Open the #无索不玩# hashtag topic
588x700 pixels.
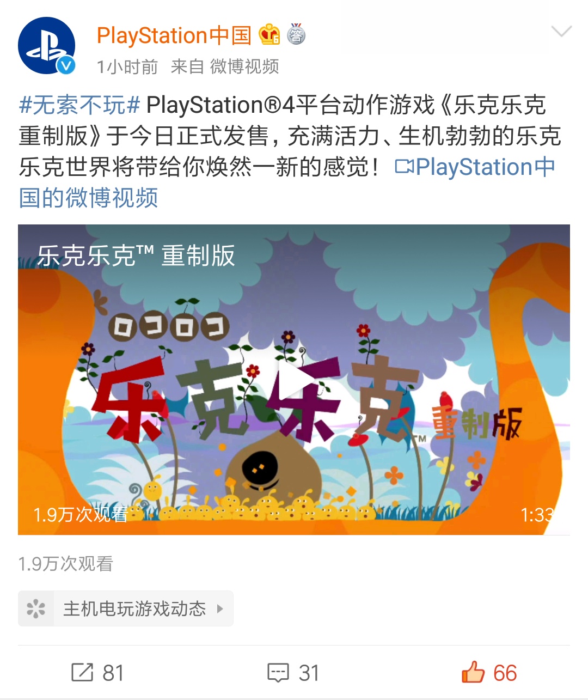pos(80,105)
